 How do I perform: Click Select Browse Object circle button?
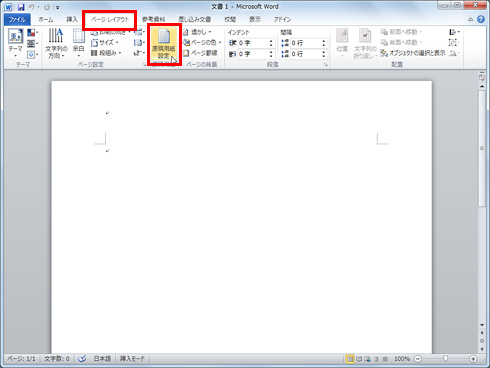click(482, 341)
